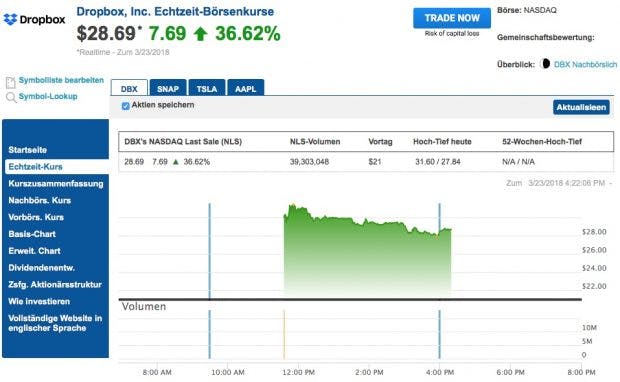The height and width of the screenshot is (382, 620).
Task: Switch to the TSLA tab
Action: [x=207, y=88]
